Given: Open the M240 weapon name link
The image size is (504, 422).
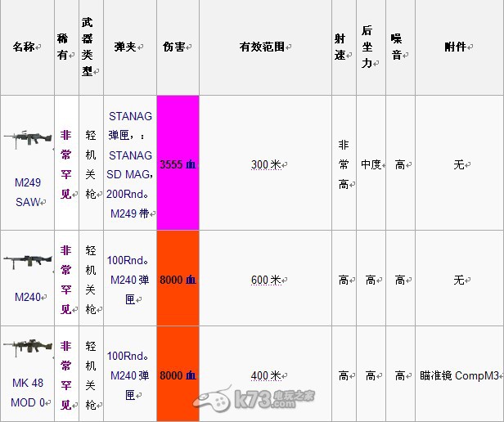Looking at the screenshot, I should 27,297.
